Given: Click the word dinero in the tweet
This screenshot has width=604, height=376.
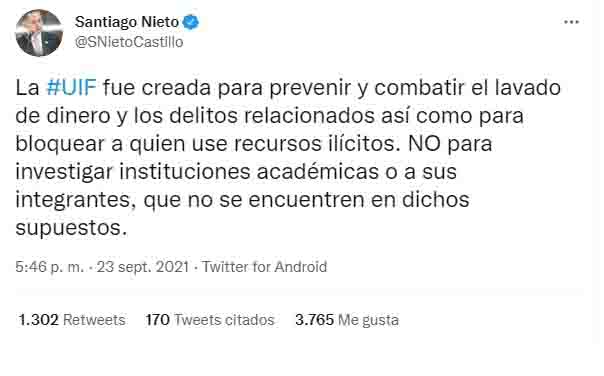Looking at the screenshot, I should click(78, 116).
